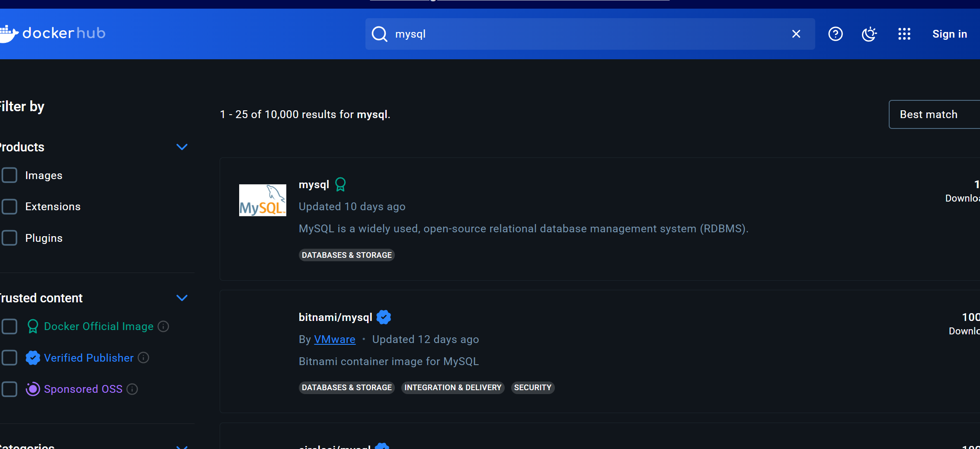This screenshot has height=449, width=980.
Task: Check the Plugins filter checkbox
Action: pyautogui.click(x=10, y=238)
